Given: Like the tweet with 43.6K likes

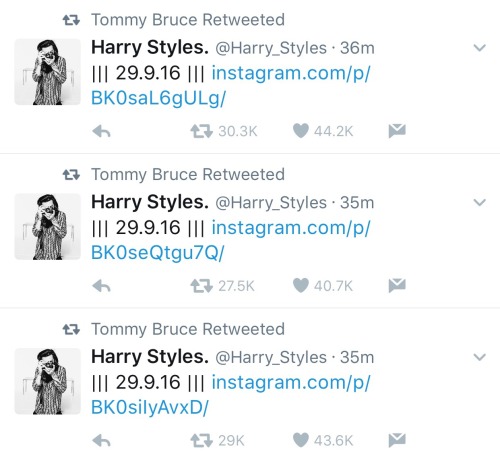Looking at the screenshot, I should [301, 440].
